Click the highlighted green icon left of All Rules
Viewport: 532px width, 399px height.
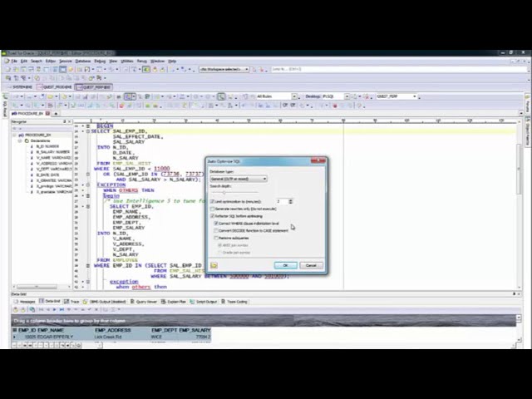point(221,96)
